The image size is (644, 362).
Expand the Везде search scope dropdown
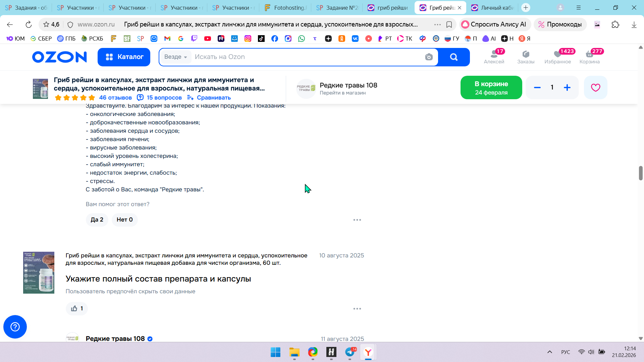click(175, 57)
